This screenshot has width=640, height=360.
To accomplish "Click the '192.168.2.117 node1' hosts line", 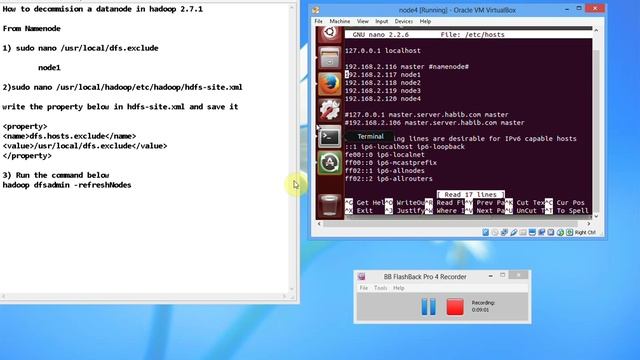I will coord(383,75).
